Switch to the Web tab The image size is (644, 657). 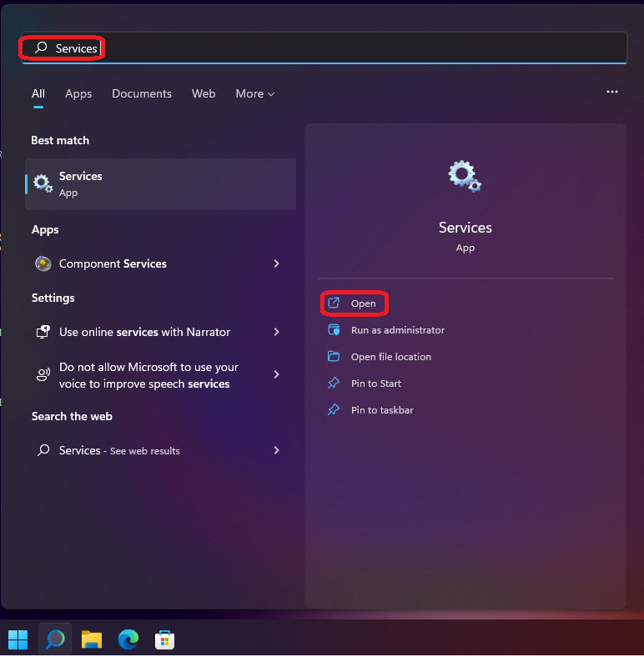click(x=204, y=94)
